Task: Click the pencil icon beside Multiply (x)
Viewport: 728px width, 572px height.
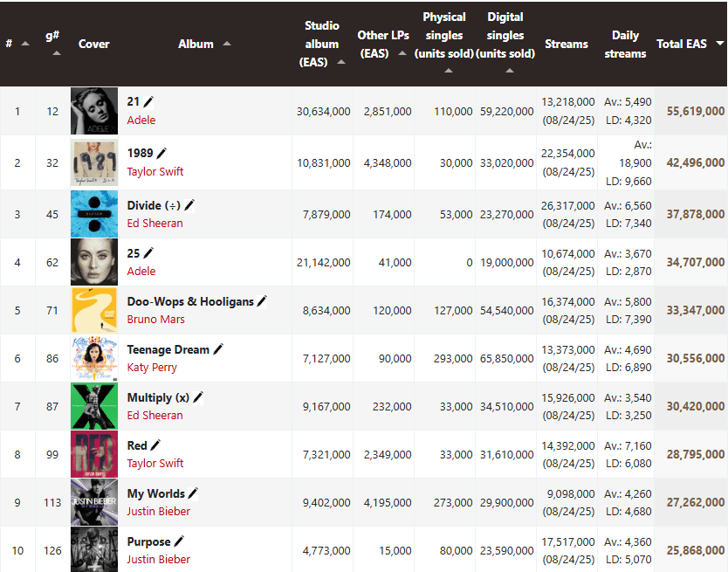Action: 198,397
